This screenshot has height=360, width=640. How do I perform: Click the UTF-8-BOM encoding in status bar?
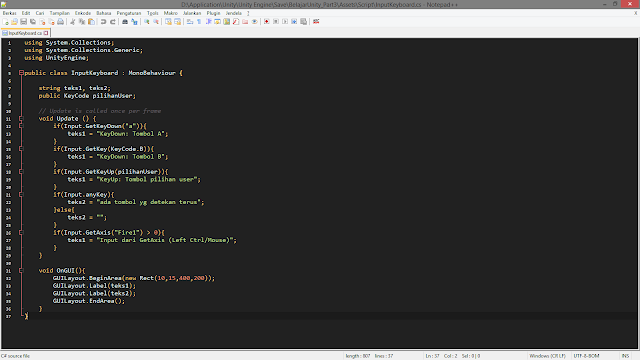tap(587, 356)
